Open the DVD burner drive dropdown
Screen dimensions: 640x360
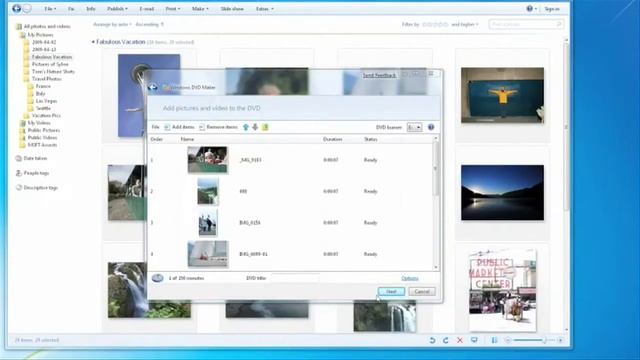pos(414,127)
